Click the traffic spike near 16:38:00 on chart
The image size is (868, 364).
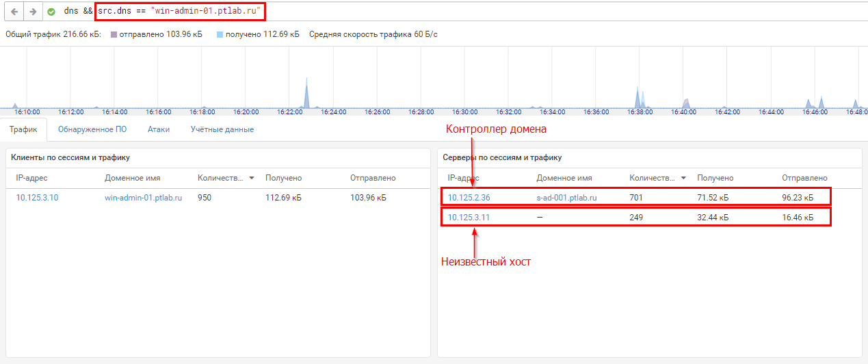(637, 98)
